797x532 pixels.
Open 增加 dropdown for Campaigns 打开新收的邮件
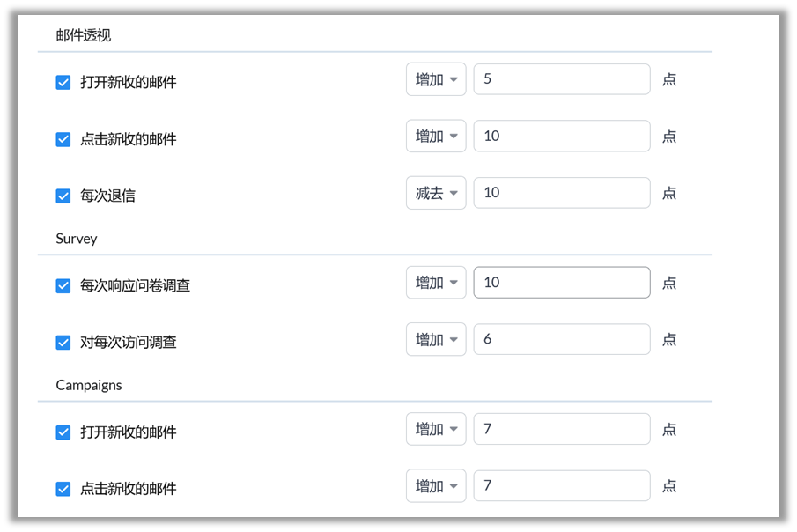(x=436, y=429)
